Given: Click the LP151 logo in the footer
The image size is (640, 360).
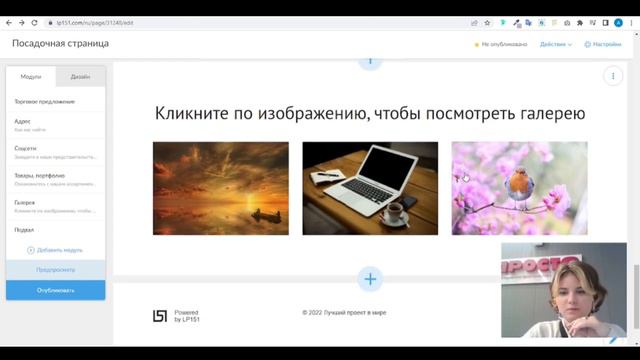Looking at the screenshot, I should click(x=160, y=316).
